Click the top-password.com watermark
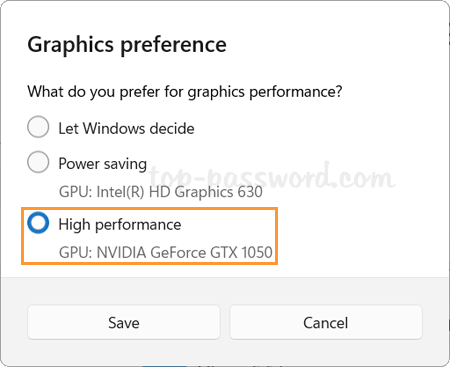 [x=272, y=177]
